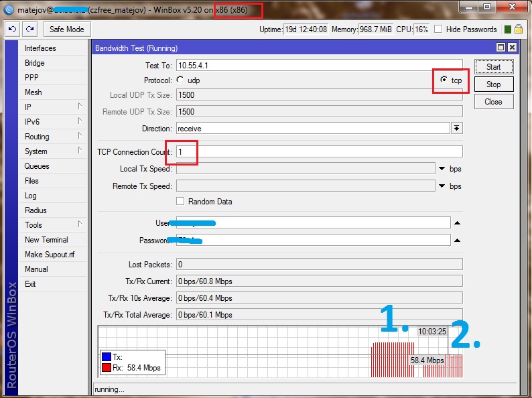Screen dimensions: 532x398
Task: Click the Start button
Action: pyautogui.click(x=494, y=67)
